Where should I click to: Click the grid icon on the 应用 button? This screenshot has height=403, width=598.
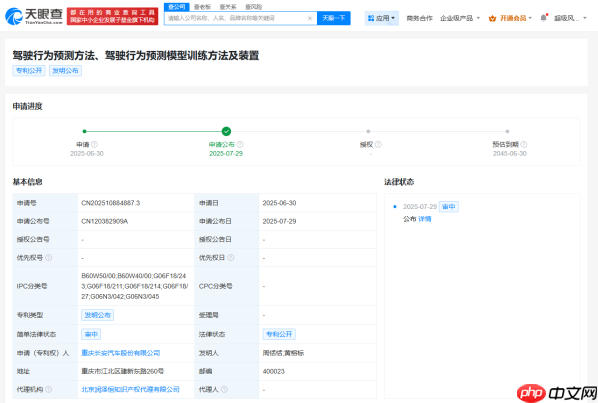(371, 18)
